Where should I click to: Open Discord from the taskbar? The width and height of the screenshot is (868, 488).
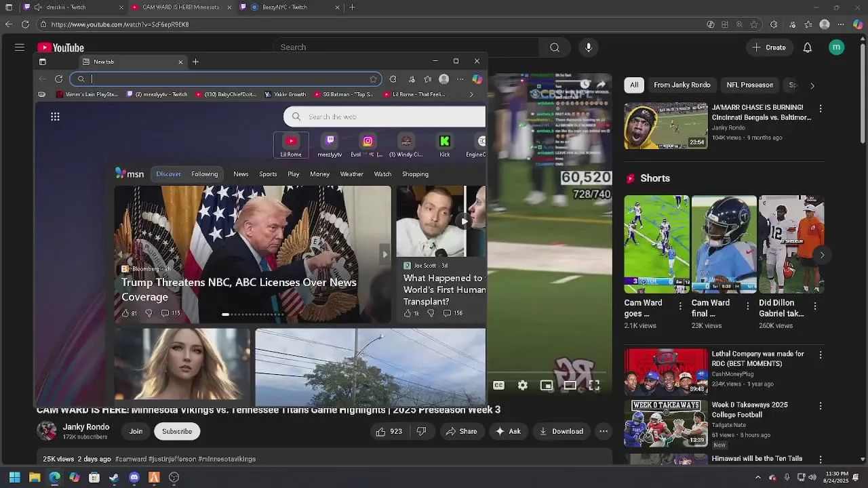[134, 477]
